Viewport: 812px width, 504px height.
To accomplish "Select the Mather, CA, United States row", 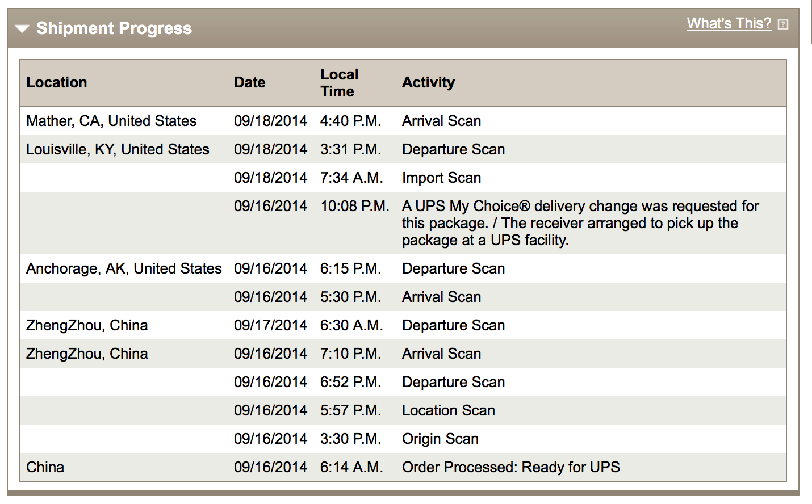I will (111, 121).
